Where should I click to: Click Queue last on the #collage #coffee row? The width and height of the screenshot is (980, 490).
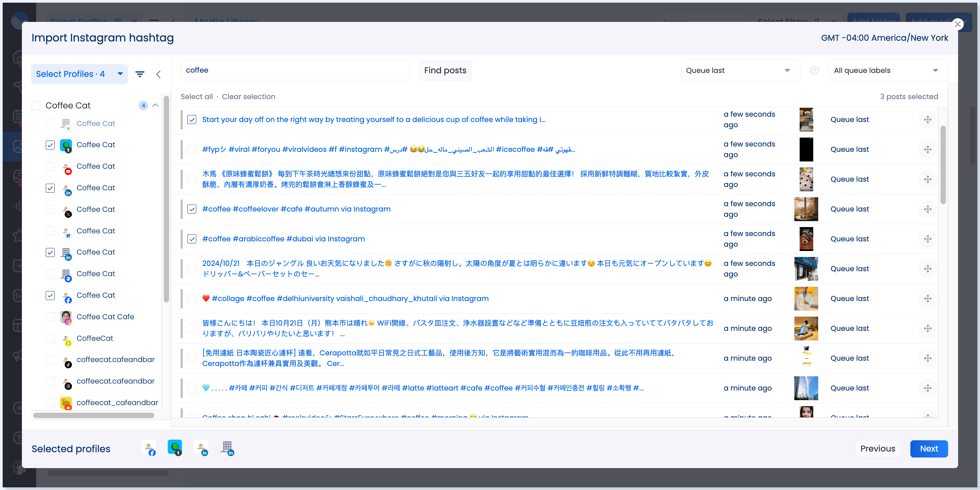849,299
